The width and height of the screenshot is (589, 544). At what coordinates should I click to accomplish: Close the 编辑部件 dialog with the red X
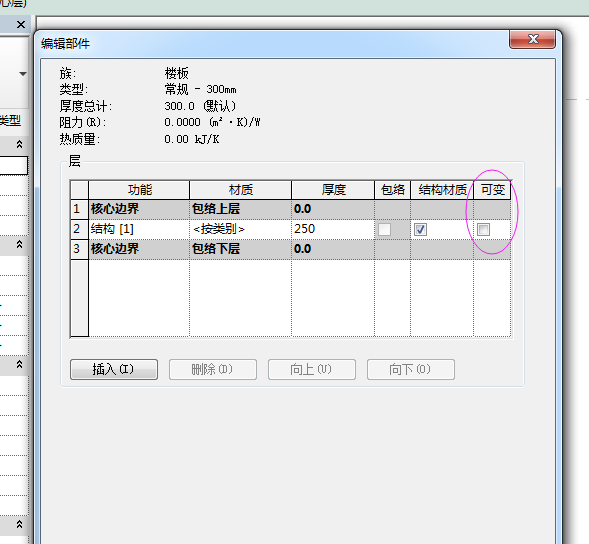click(x=532, y=39)
